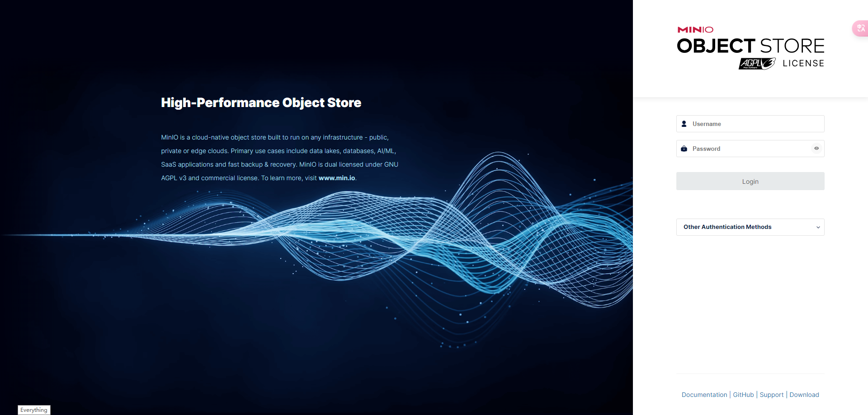Open the GitHub link

click(x=743, y=395)
